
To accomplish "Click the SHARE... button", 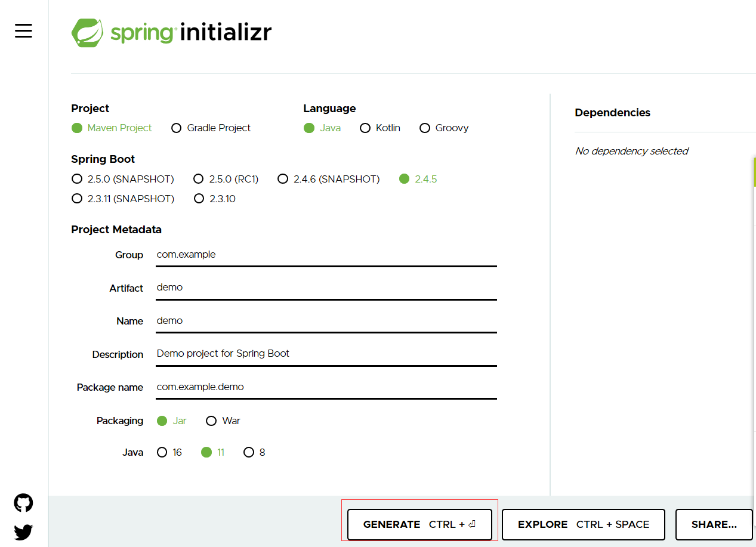I will tap(714, 525).
